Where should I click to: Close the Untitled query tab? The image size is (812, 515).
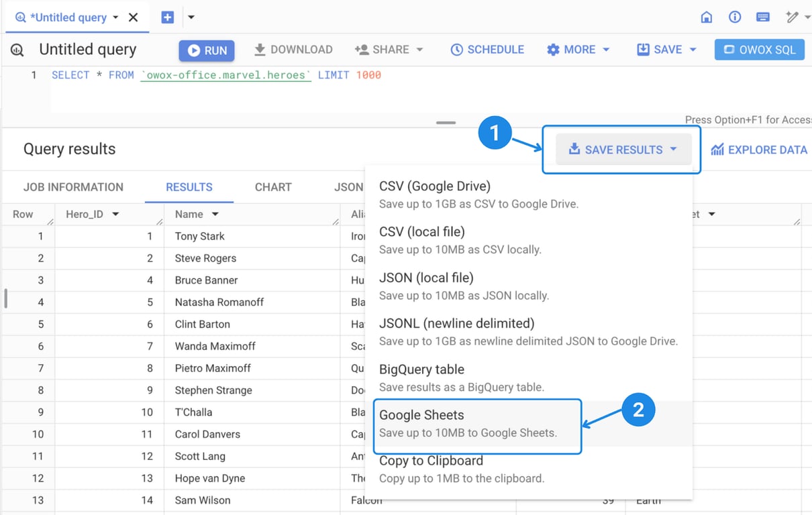(x=133, y=17)
